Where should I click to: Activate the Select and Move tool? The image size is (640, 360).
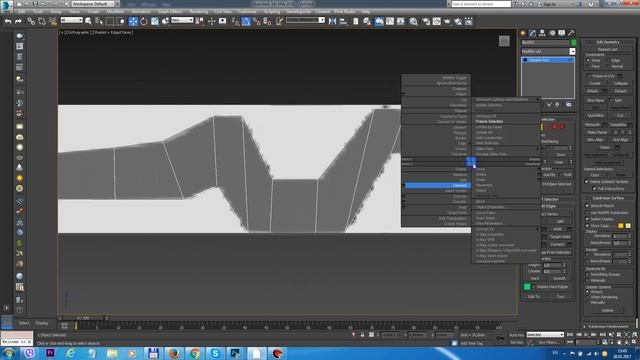[x=133, y=21]
